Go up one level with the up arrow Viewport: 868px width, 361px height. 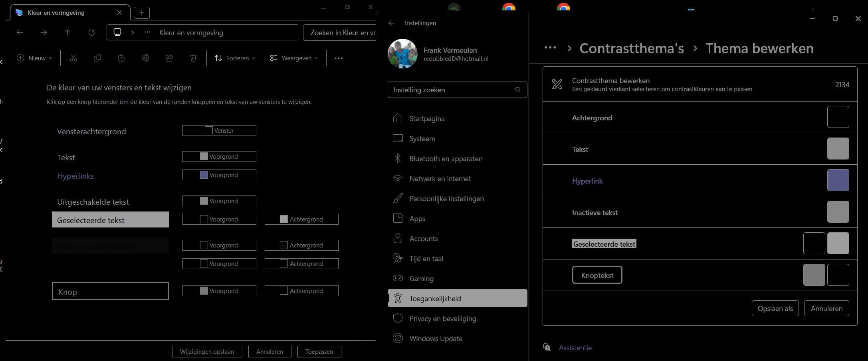[67, 33]
